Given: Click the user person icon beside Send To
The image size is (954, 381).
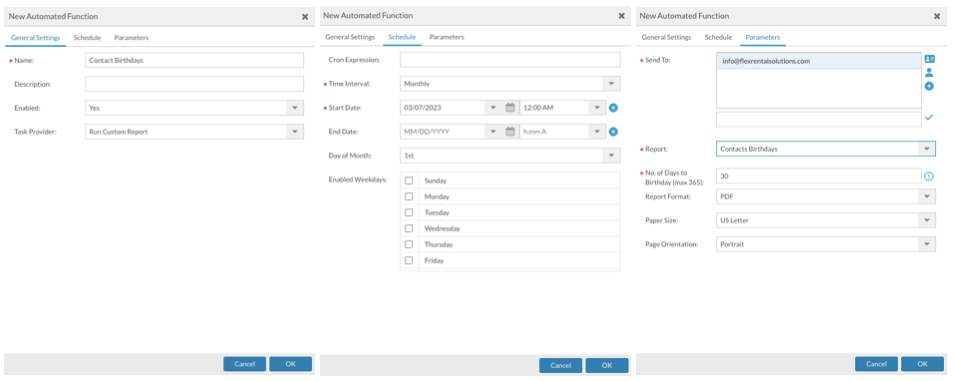Looking at the screenshot, I should tap(929, 72).
